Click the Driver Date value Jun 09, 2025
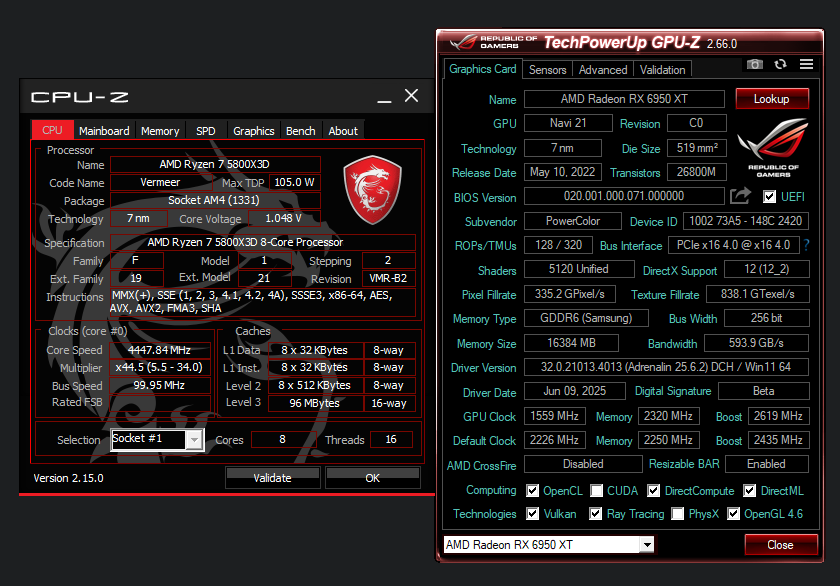This screenshot has height=586, width=840. click(575, 391)
